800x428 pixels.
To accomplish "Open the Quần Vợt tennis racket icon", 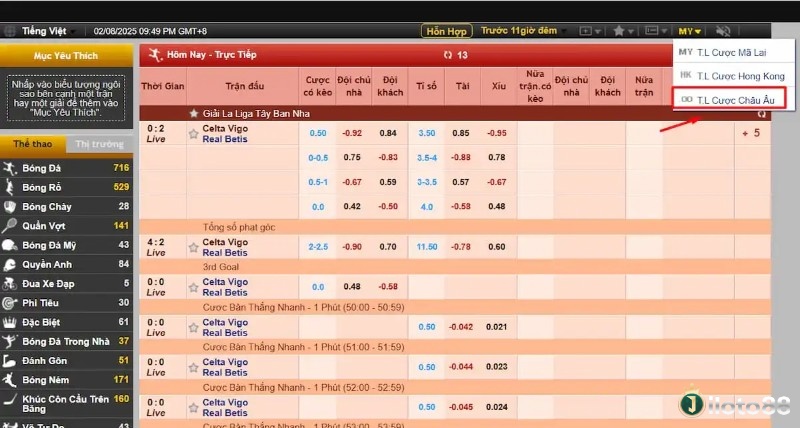I will pos(9,225).
